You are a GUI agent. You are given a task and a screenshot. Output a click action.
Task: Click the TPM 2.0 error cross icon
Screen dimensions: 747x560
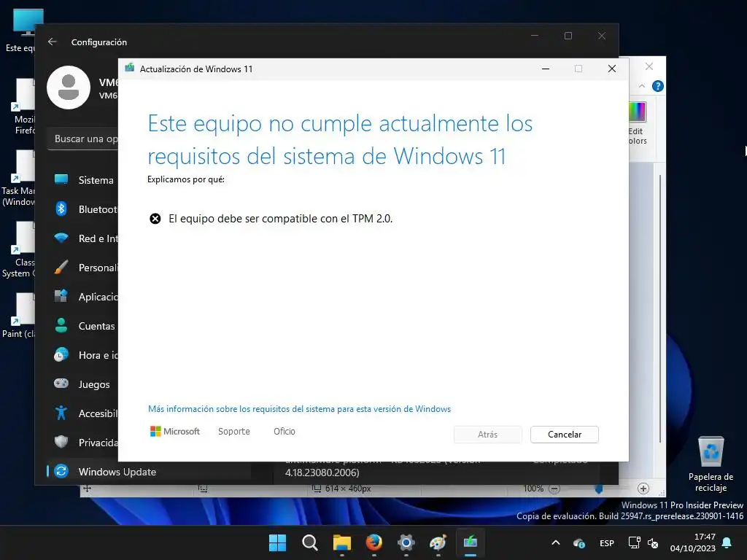155,219
